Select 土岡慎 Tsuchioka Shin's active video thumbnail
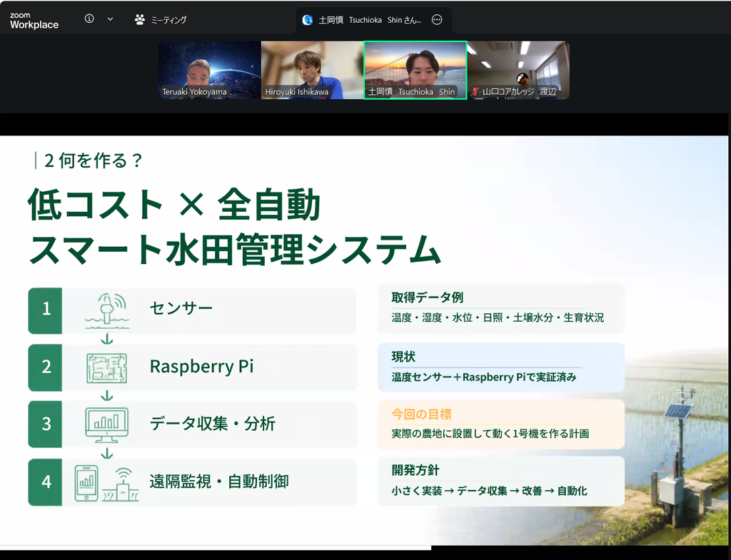731x560 pixels. 415,70
